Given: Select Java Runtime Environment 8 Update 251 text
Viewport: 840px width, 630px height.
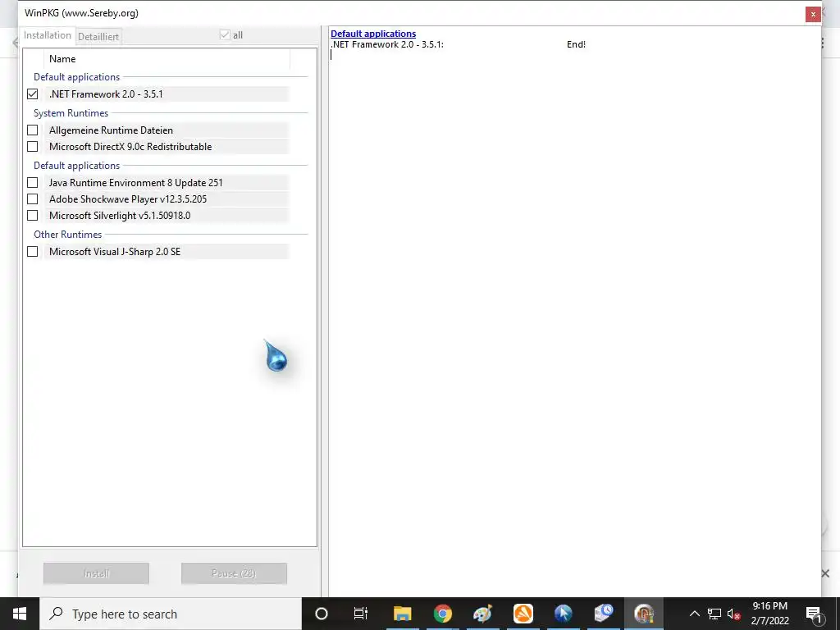Looking at the screenshot, I should [135, 183].
